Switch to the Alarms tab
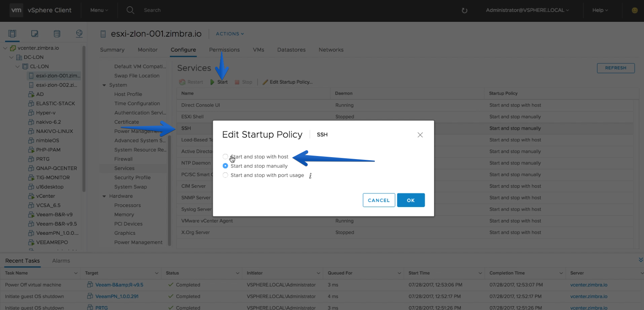The height and width of the screenshot is (310, 644). pos(61,261)
